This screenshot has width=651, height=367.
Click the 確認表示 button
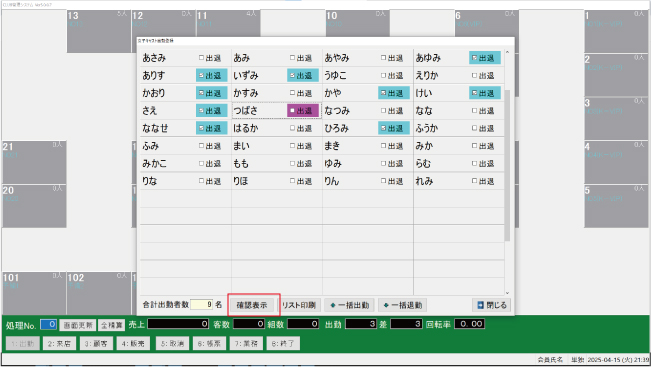(252, 305)
